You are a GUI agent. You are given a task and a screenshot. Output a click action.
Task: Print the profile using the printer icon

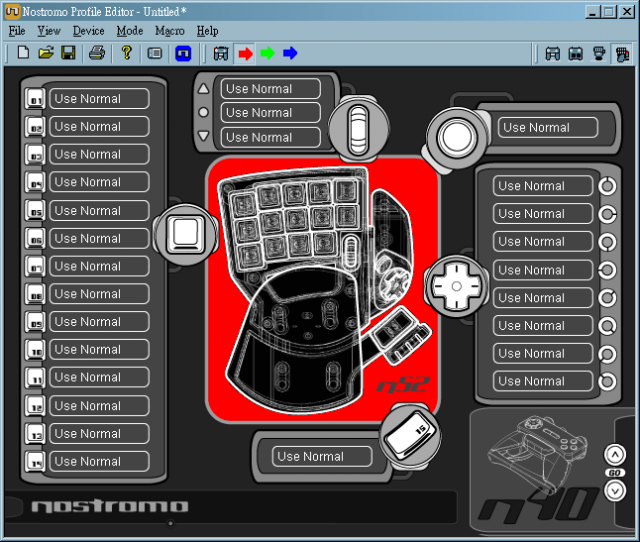coord(97,53)
